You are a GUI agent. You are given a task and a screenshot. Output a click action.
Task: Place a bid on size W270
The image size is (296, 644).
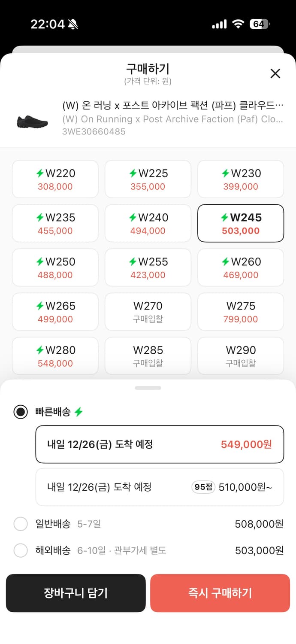point(148,311)
